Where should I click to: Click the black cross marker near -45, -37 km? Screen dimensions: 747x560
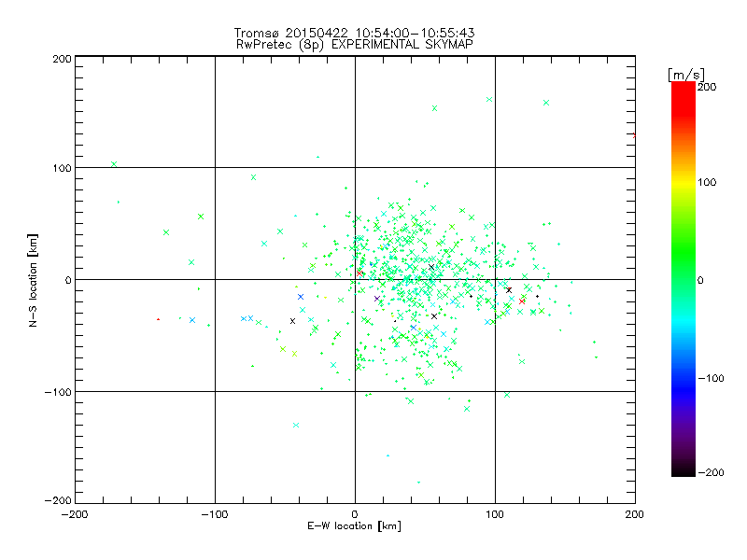click(292, 321)
